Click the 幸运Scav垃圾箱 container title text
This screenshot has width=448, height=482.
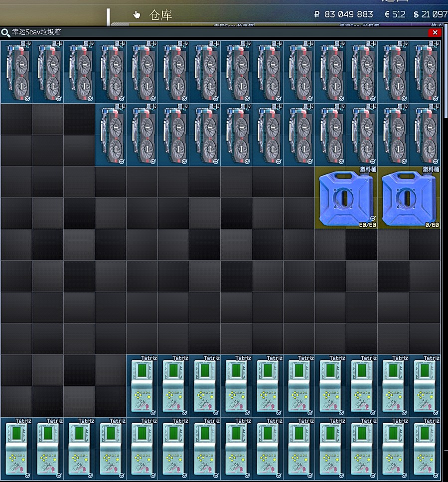[x=36, y=32]
